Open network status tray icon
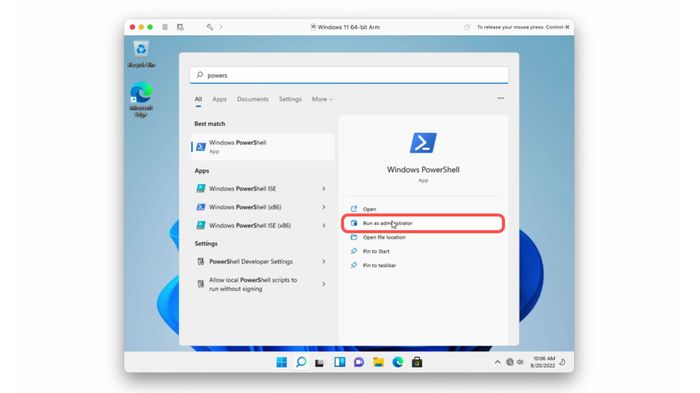 coord(510,362)
